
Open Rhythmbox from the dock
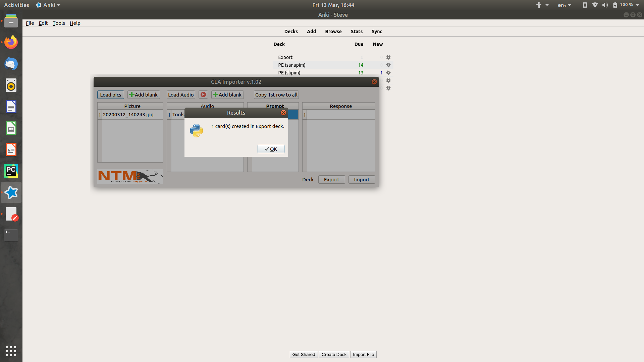coord(11,85)
